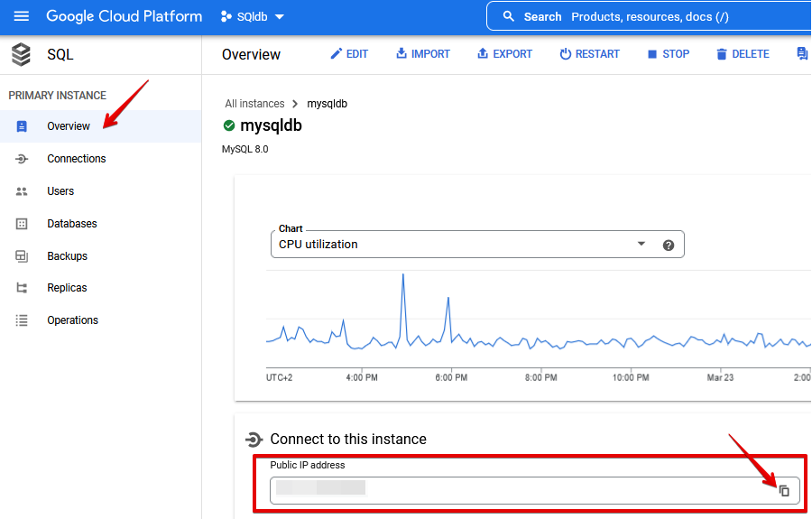Click the Overview sidebar icon
Image resolution: width=812 pixels, height=519 pixels.
click(x=22, y=126)
